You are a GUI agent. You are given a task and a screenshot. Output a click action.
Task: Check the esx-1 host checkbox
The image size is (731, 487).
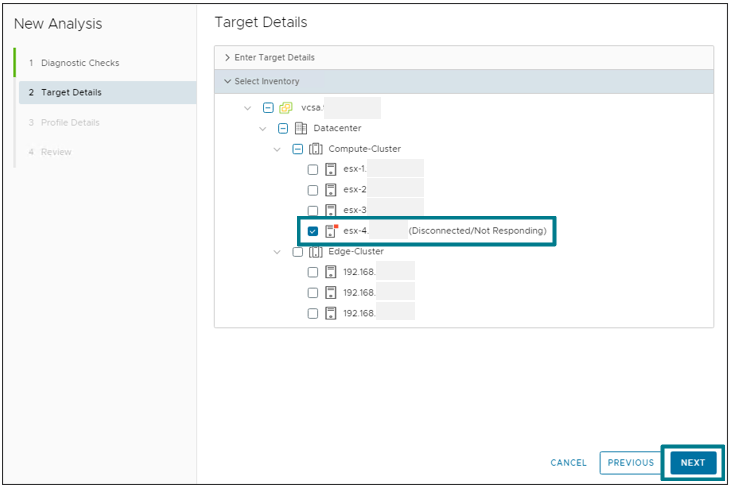pyautogui.click(x=313, y=169)
